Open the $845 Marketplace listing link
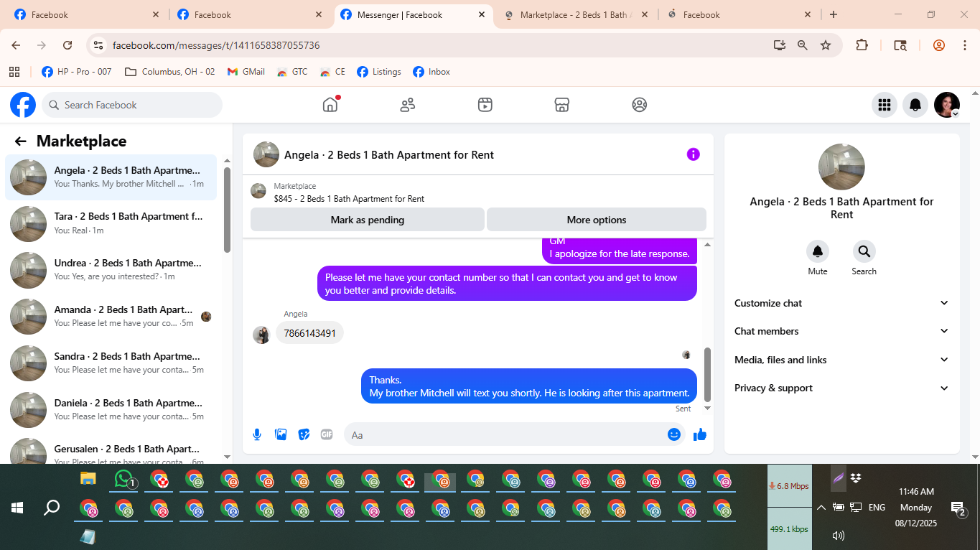The width and height of the screenshot is (980, 550). (349, 199)
